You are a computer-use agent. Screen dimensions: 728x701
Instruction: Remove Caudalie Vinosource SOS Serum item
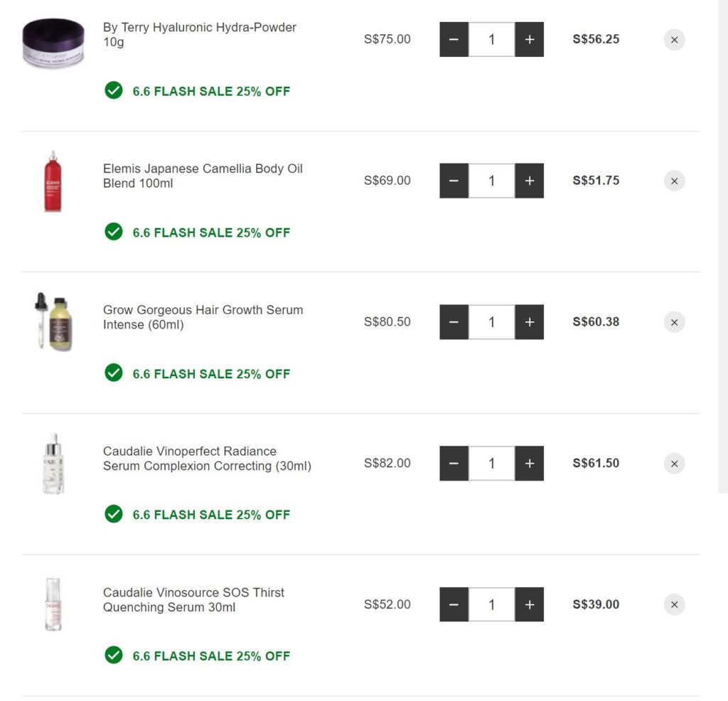(674, 605)
